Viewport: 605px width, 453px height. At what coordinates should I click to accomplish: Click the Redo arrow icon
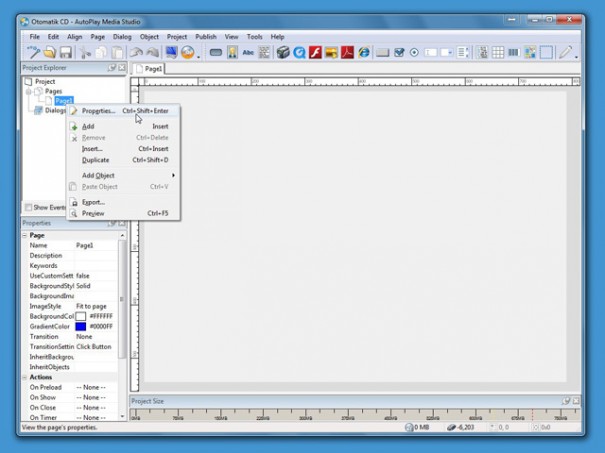(152, 52)
